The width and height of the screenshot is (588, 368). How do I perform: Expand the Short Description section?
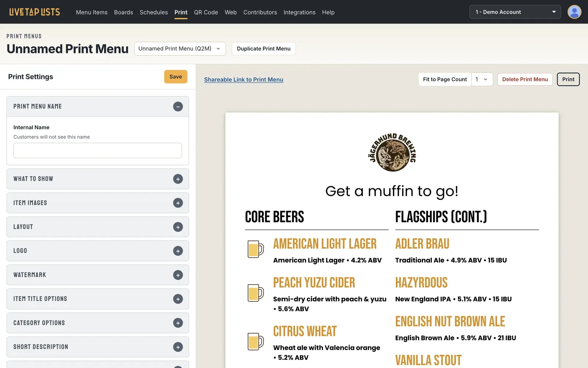(178, 347)
